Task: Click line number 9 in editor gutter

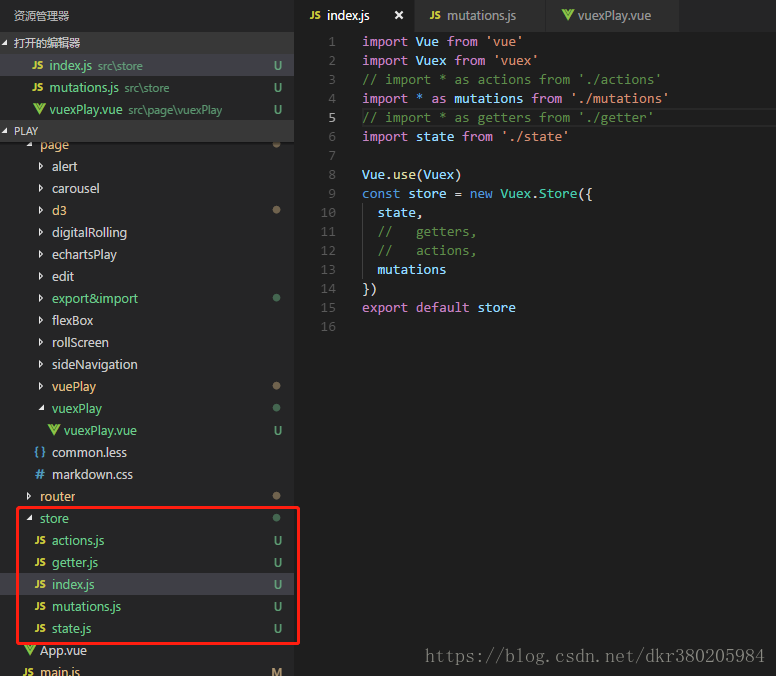Action: [x=332, y=193]
